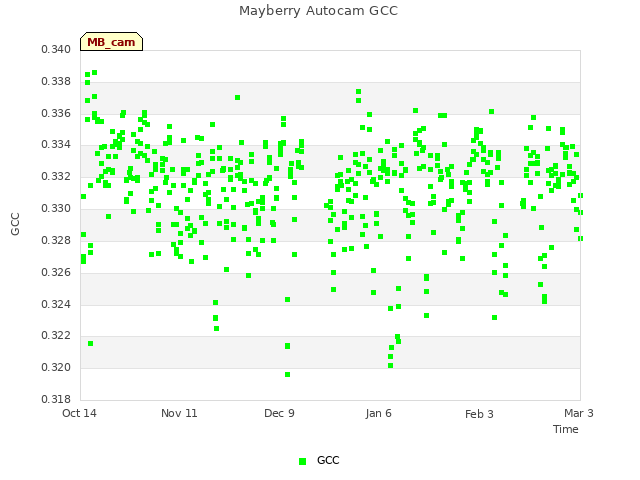This screenshot has height=480, width=640.
Task: Click the 0.318 y-axis value
Action: click(56, 399)
